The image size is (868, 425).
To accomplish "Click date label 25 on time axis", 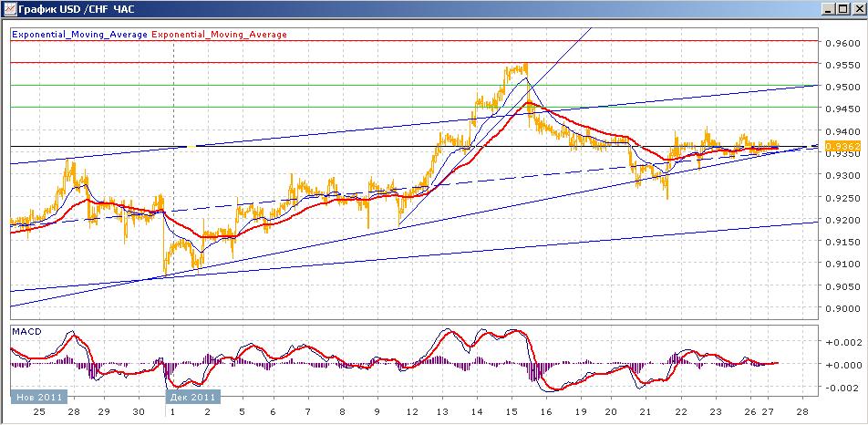I will [x=38, y=412].
